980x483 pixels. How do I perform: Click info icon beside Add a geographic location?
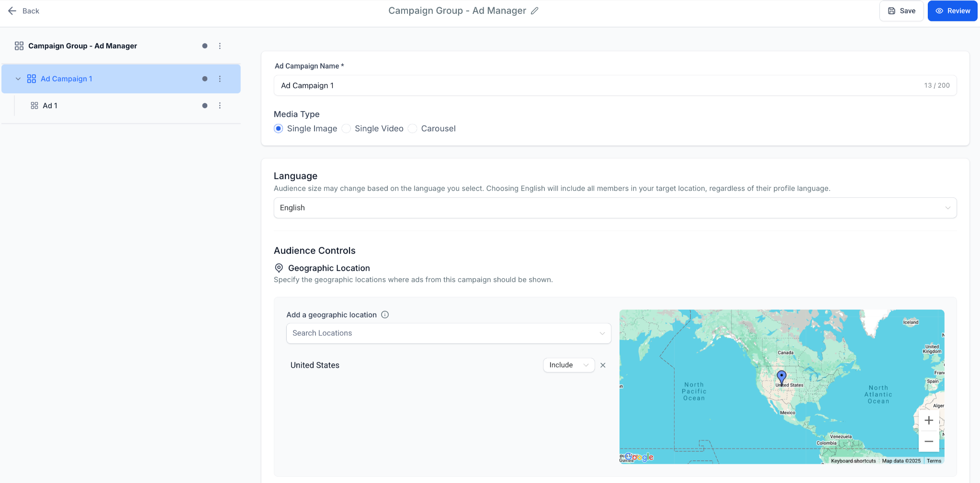click(385, 315)
